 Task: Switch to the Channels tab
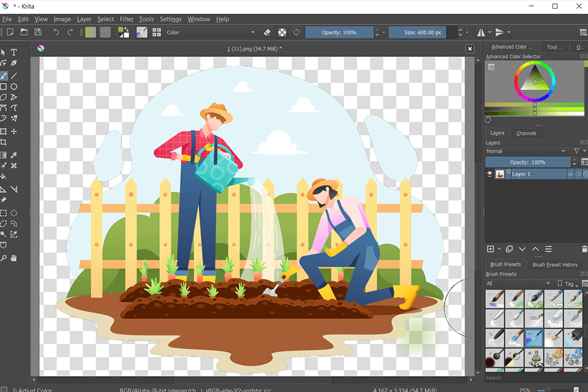click(x=526, y=133)
